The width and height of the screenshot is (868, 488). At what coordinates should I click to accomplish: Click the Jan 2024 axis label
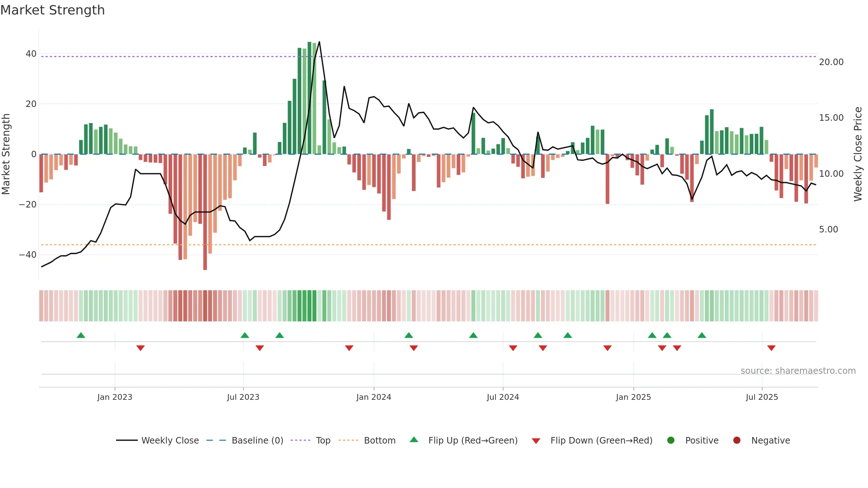[374, 397]
